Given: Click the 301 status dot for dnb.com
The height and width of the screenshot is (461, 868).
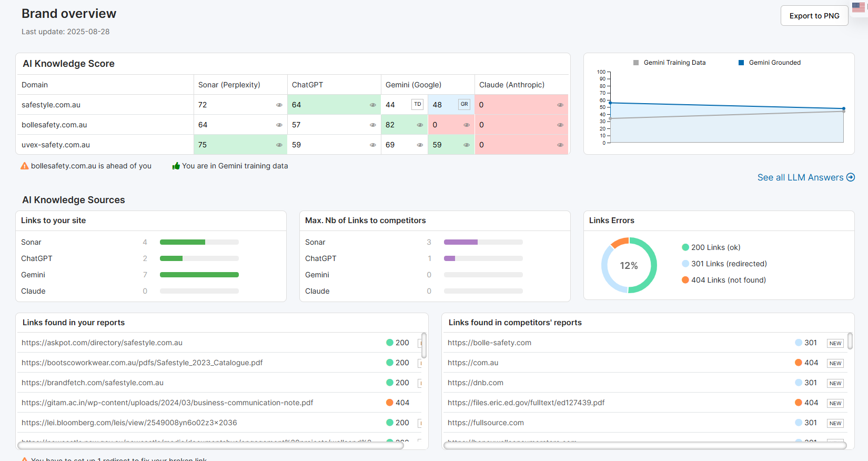Looking at the screenshot, I should (x=799, y=383).
